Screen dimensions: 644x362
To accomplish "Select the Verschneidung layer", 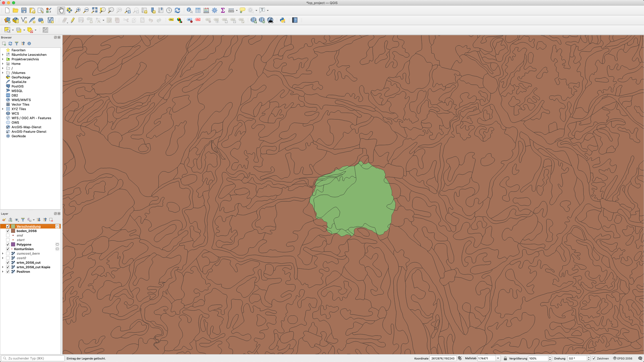I will click(x=28, y=226).
